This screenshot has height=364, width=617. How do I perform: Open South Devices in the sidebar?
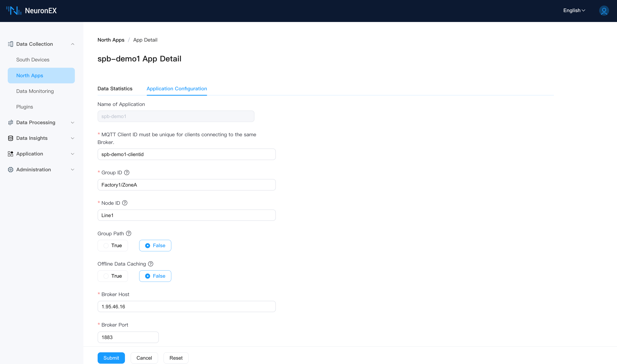point(33,60)
